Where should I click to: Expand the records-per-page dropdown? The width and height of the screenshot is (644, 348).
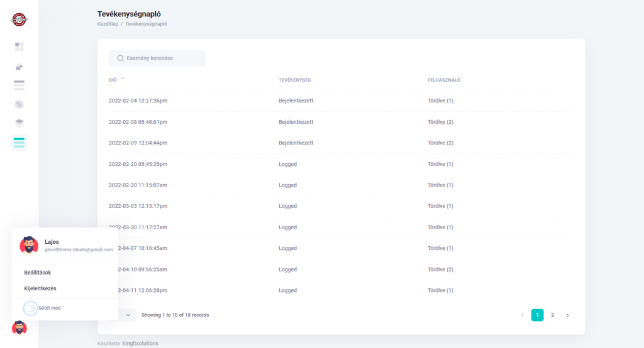pos(127,315)
